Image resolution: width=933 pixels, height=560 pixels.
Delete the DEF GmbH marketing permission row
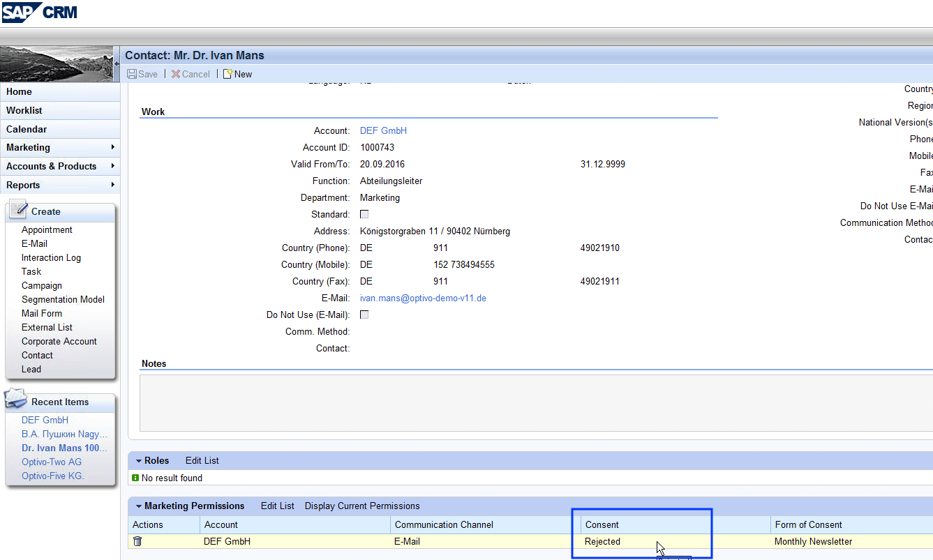[137, 541]
